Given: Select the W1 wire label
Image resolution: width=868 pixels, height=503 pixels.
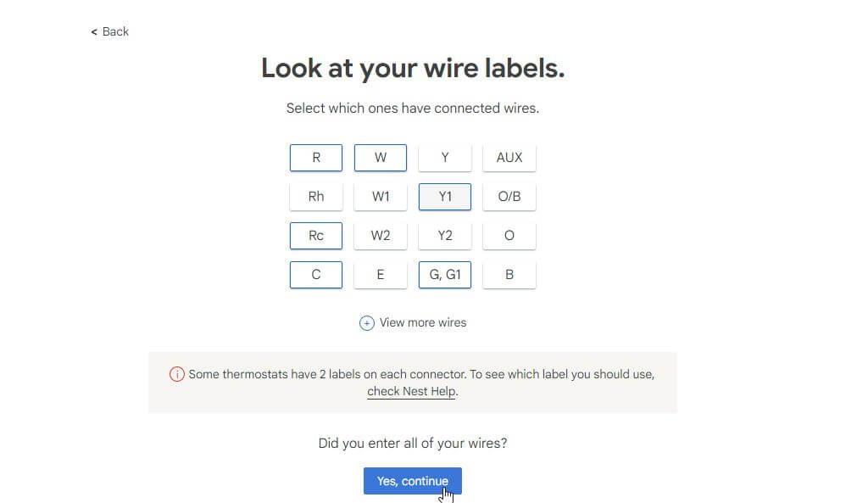Looking at the screenshot, I should 381,197.
